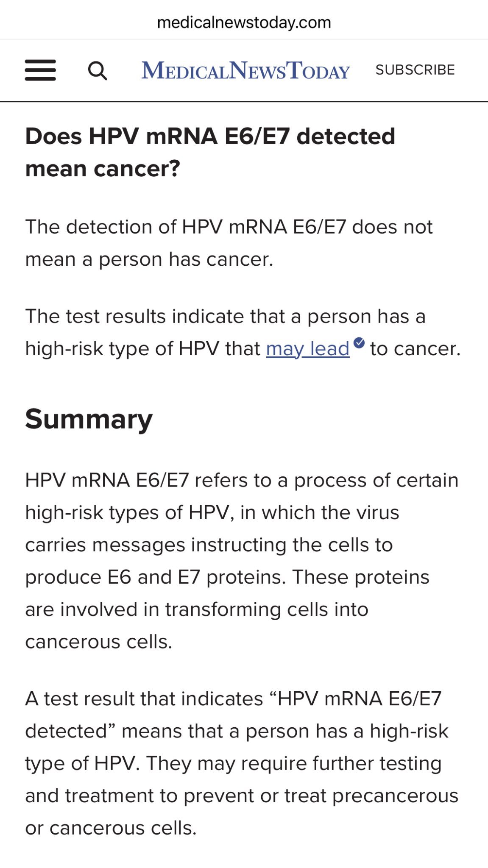488x868 pixels.
Task: Click the words "or cancerous cells." on the last line
Action: pos(111,828)
